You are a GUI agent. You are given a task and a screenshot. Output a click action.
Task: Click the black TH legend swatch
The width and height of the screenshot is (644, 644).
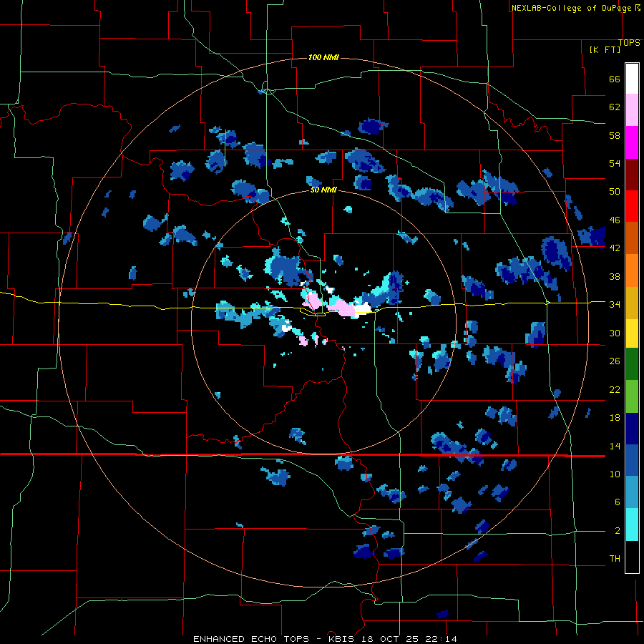coord(632,557)
